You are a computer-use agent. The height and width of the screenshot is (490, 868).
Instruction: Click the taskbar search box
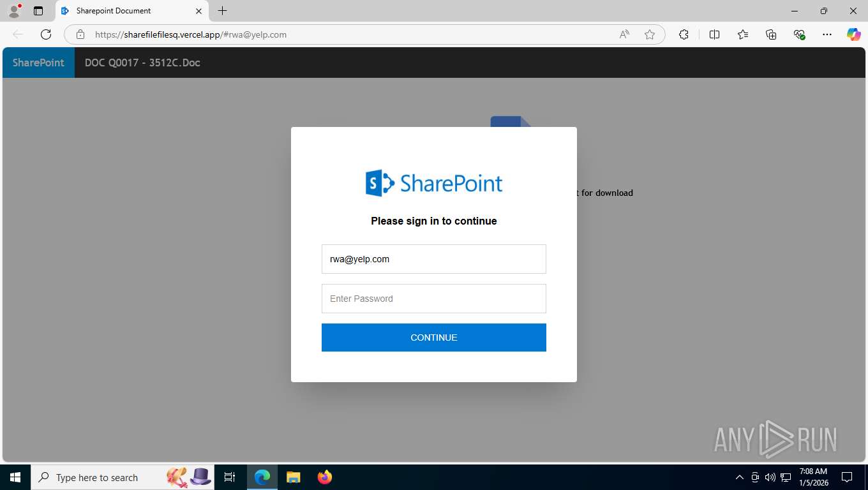click(x=123, y=477)
